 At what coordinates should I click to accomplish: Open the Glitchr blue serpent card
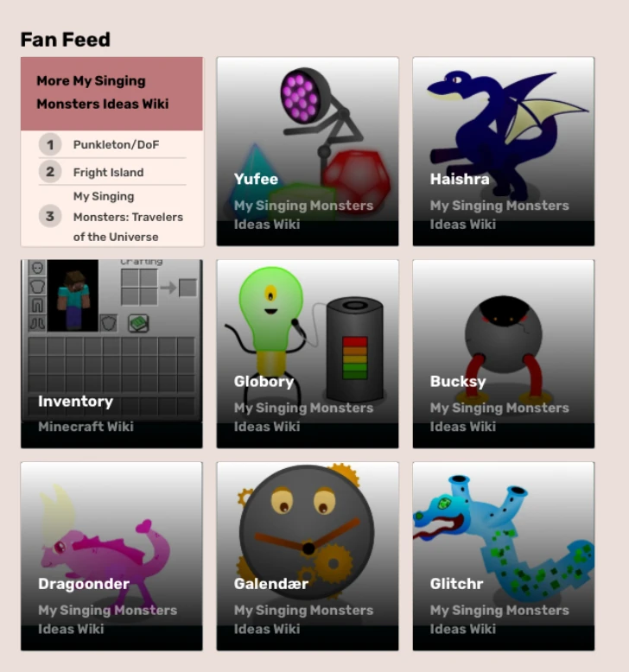click(504, 556)
